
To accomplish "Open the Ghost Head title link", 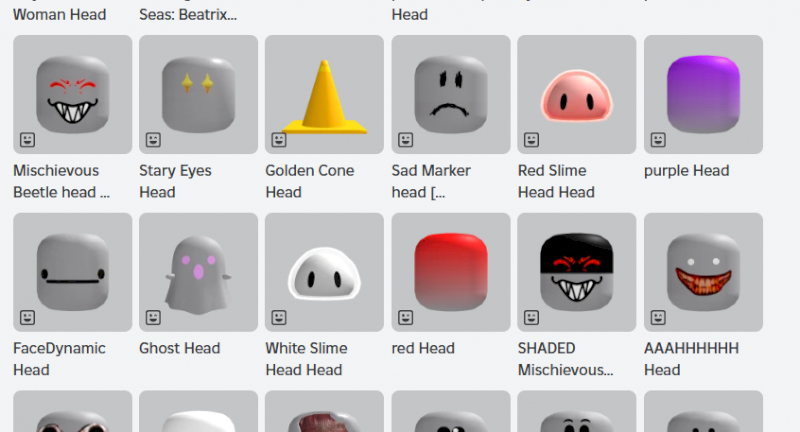I will [180, 348].
